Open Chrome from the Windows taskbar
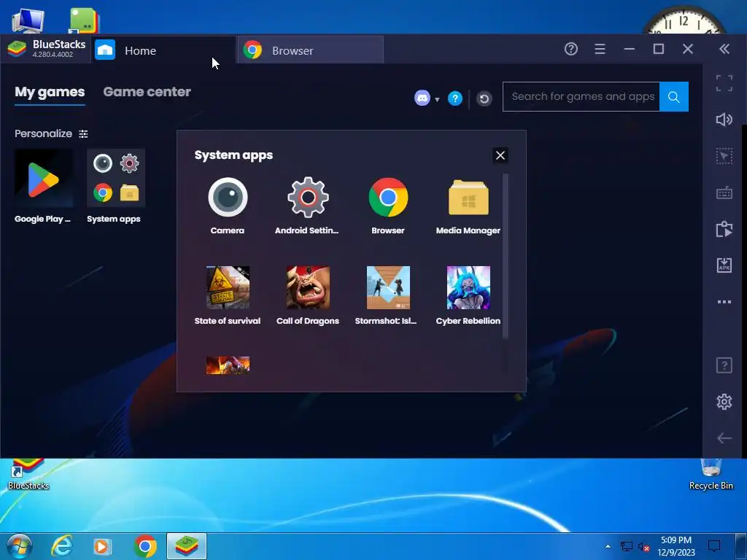The width and height of the screenshot is (747, 560). coord(145,547)
